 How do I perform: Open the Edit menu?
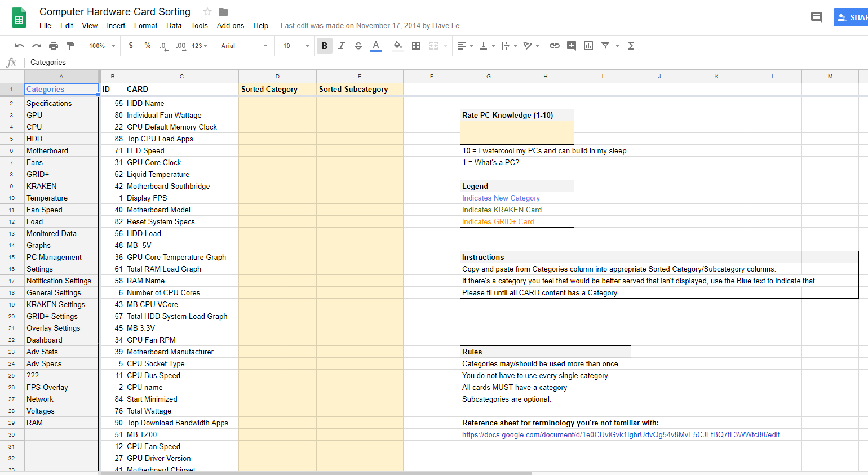67,25
